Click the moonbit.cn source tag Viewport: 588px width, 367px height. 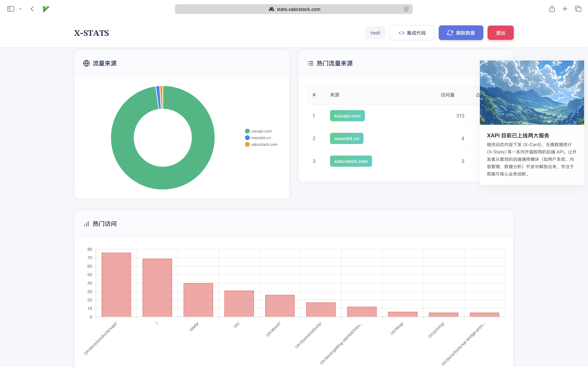point(346,138)
